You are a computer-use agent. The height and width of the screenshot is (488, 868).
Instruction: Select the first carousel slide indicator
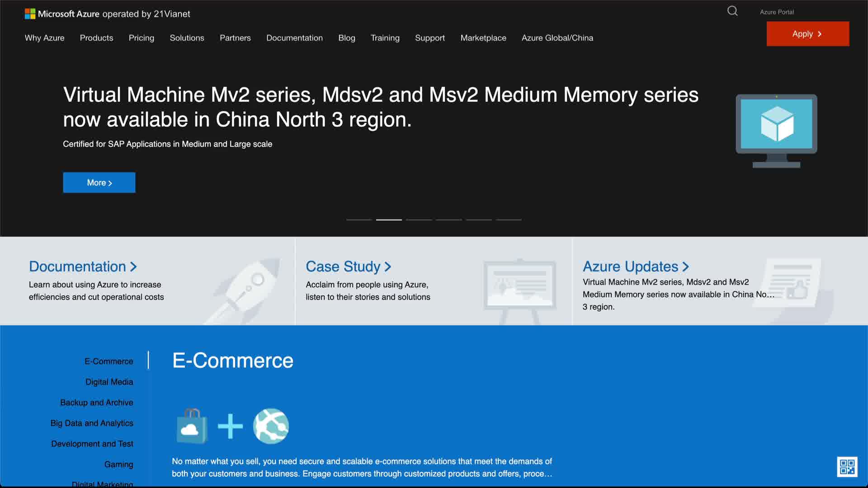click(359, 220)
